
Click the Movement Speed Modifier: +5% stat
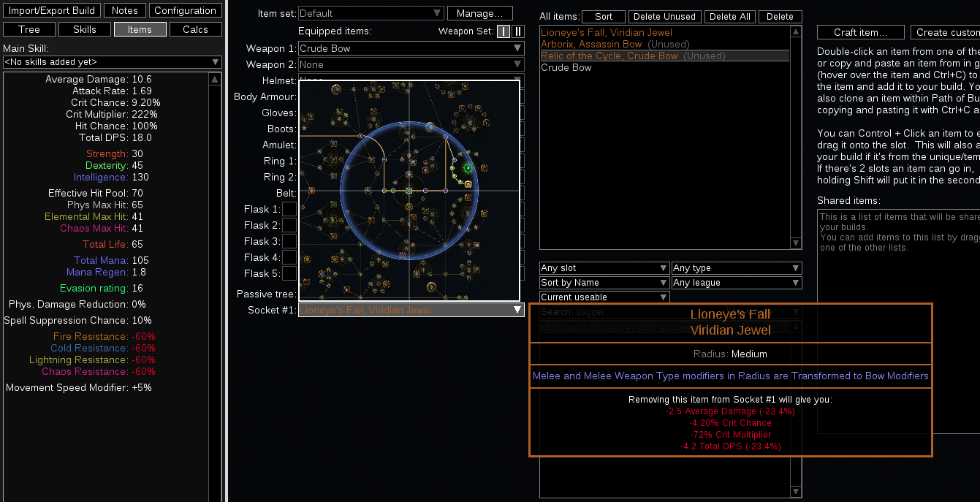(79, 387)
